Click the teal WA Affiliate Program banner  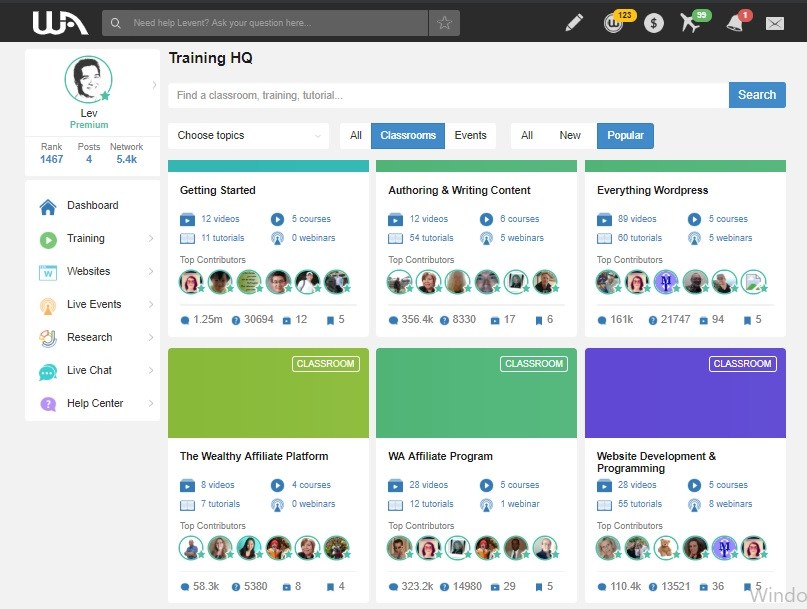tap(476, 393)
